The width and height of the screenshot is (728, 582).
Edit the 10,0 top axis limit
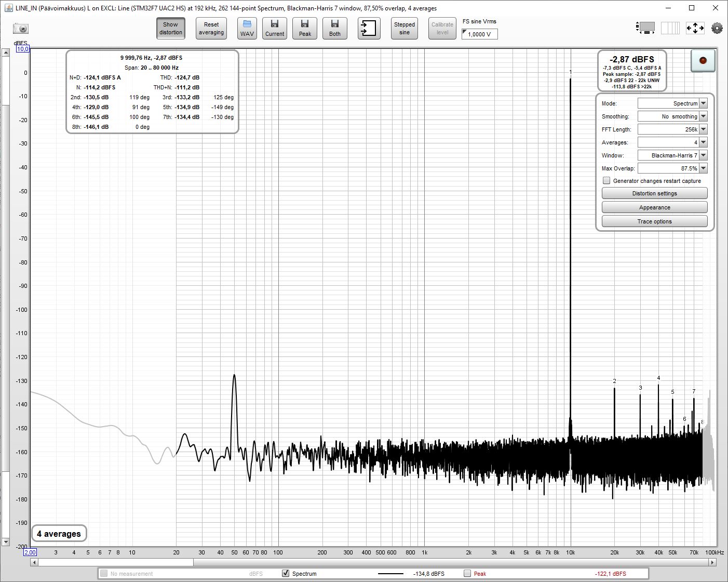click(23, 49)
